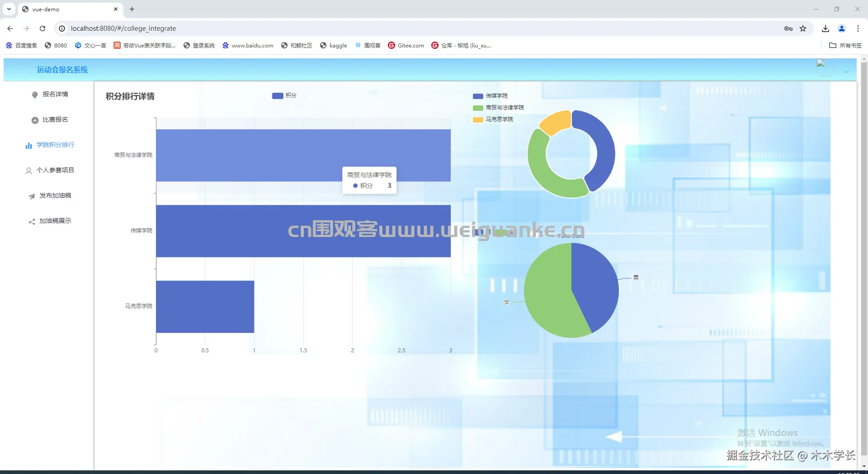Open the 加油稿展示 sidebar menu

pyautogui.click(x=49, y=221)
